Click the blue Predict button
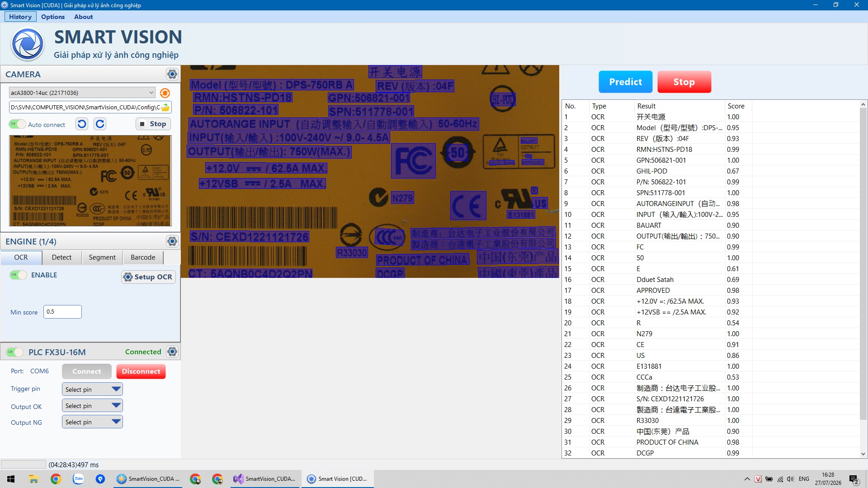The width and height of the screenshot is (868, 488). click(x=625, y=82)
